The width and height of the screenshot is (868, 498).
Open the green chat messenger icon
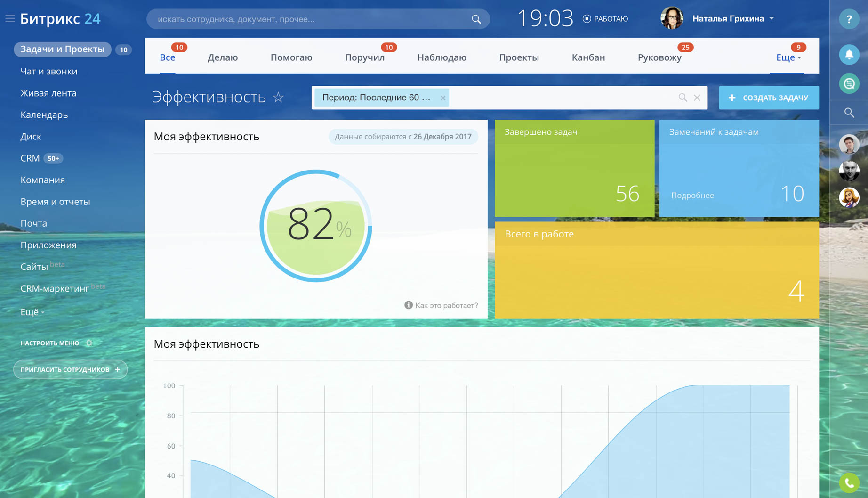point(849,84)
